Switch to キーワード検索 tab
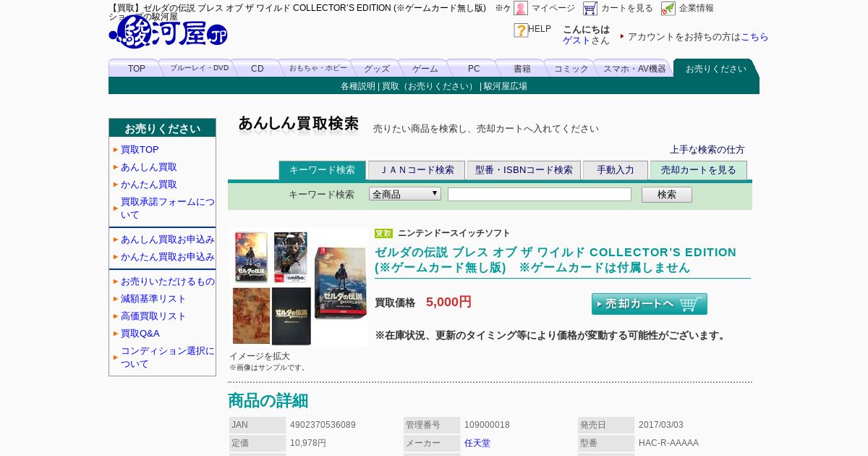Image resolution: width=868 pixels, height=456 pixels. [323, 170]
